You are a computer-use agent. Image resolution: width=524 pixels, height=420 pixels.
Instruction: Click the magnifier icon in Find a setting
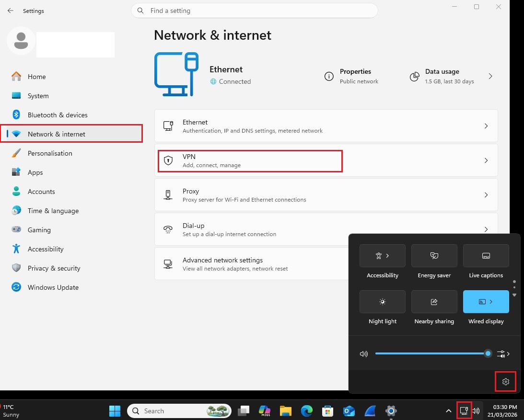pyautogui.click(x=140, y=11)
